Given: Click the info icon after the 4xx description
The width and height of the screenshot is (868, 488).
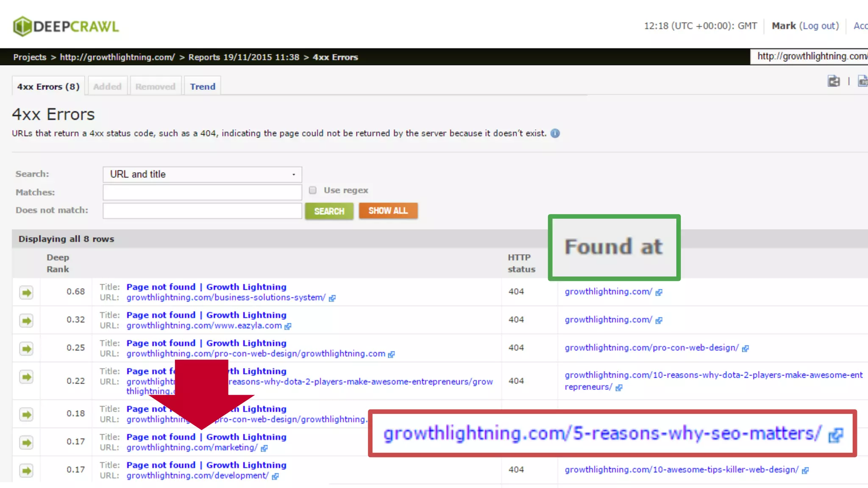Looking at the screenshot, I should click(555, 133).
